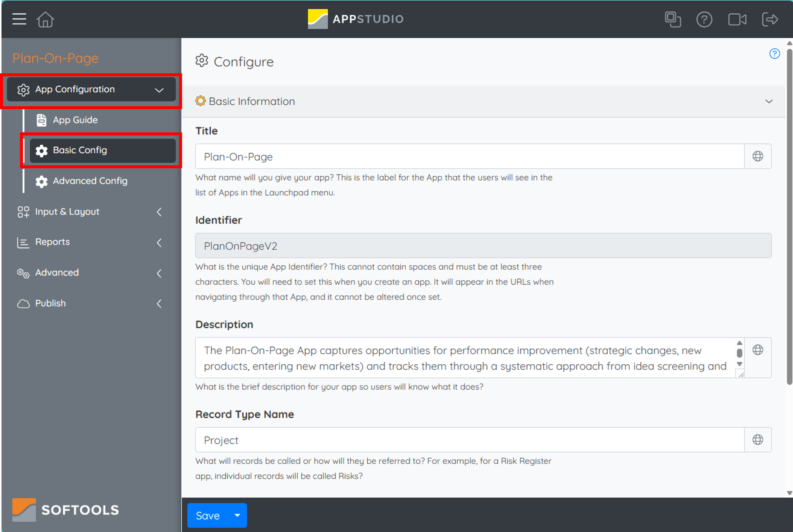
Task: Click the Configure gear icon heading
Action: tap(202, 61)
